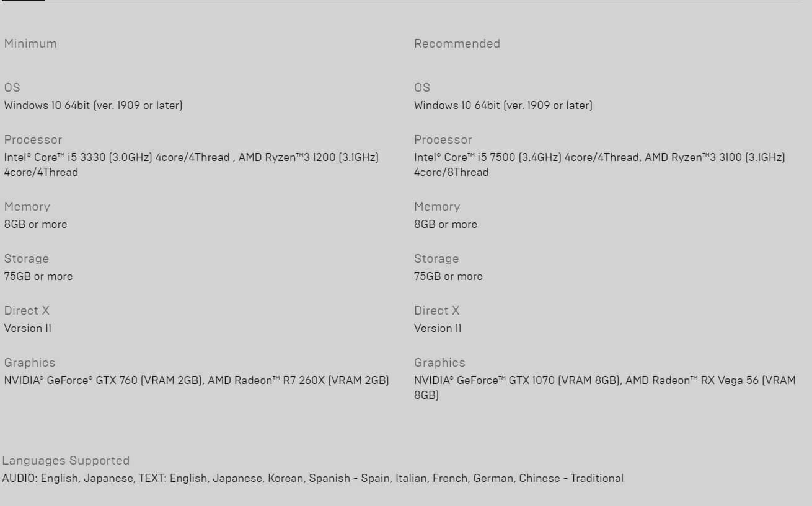The image size is (812, 506).
Task: Click the Recommended Windows 10 64bit text
Action: coord(503,105)
